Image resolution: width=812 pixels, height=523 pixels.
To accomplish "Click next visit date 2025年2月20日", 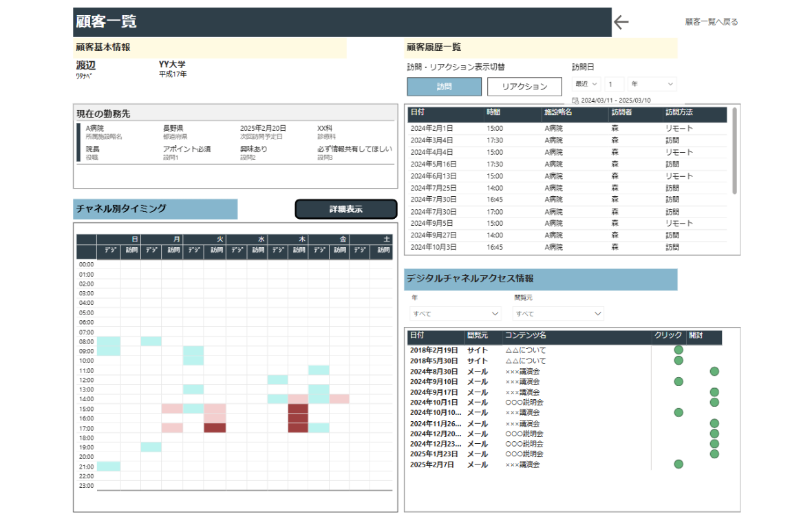I will pyautogui.click(x=263, y=128).
